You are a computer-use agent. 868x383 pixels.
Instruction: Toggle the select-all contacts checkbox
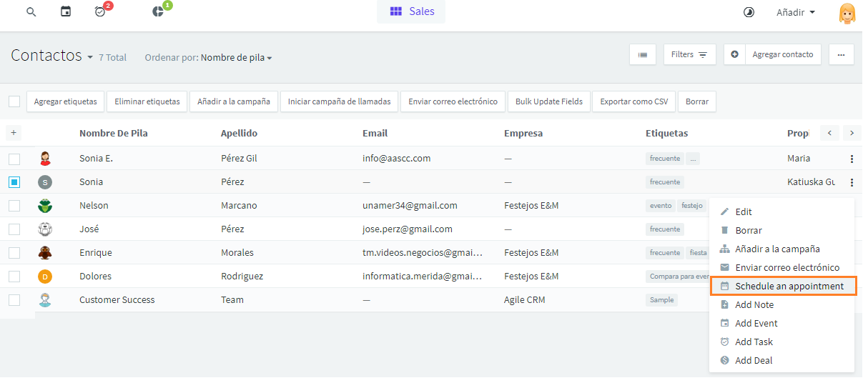tap(14, 101)
